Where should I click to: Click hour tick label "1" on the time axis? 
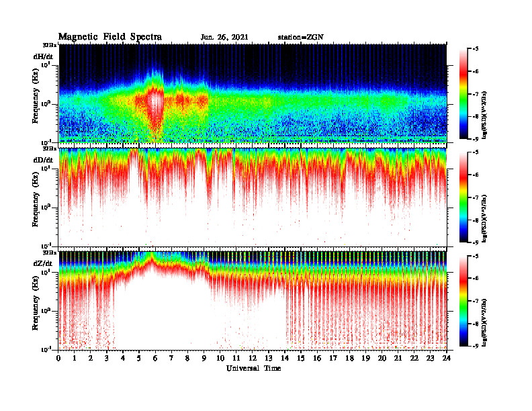click(x=75, y=359)
